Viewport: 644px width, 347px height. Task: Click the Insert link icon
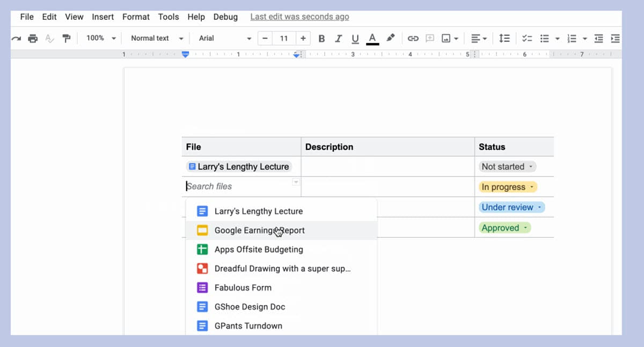coord(413,38)
